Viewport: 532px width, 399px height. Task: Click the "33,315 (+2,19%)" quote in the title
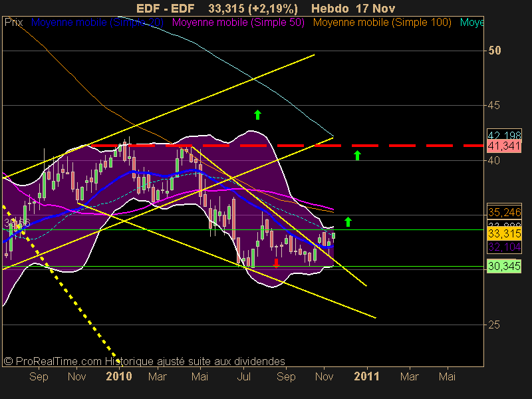(x=253, y=9)
